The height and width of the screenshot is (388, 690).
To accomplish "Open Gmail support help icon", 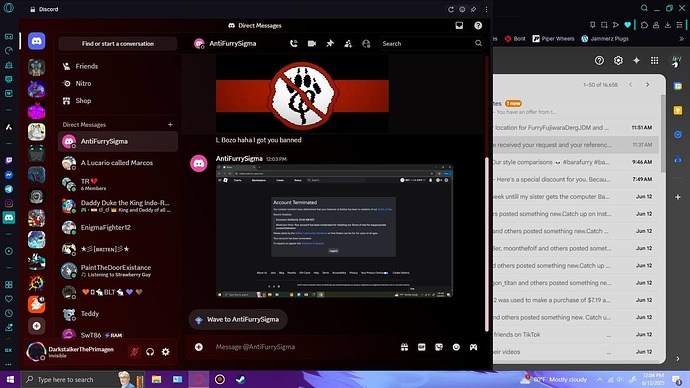I will coord(599,60).
